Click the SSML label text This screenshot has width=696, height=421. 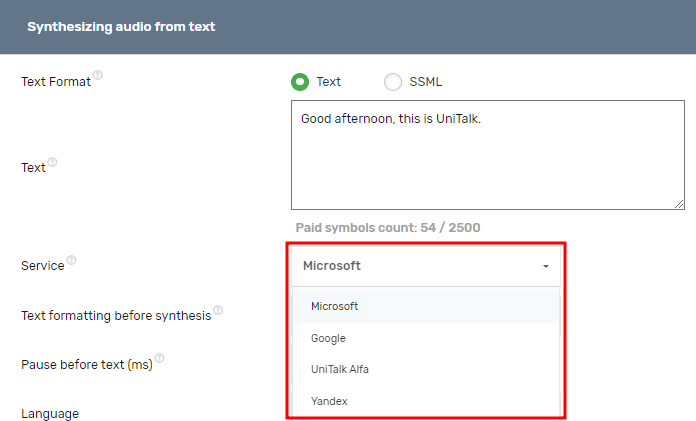click(x=426, y=82)
